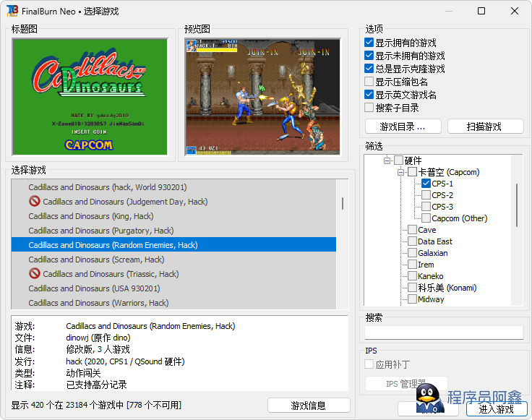Click 进入游戏 to start the game
The image size is (532, 420).
pos(497,409)
